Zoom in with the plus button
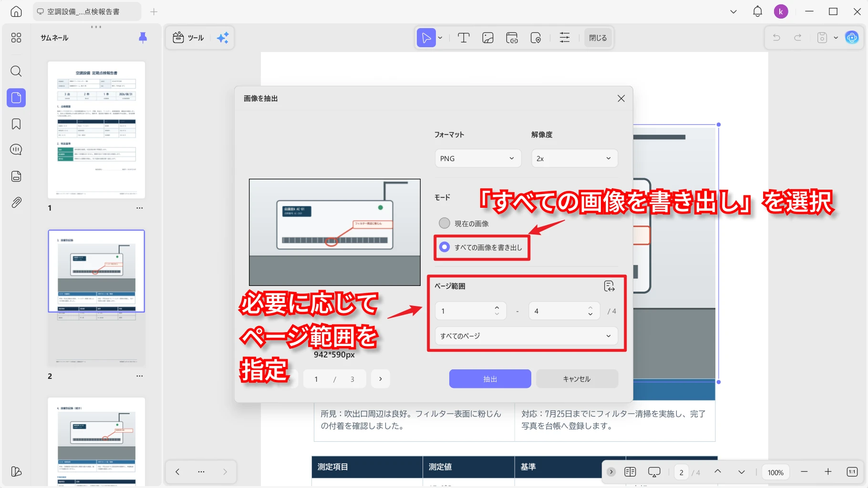Viewport: 868px width, 488px height. tap(828, 472)
